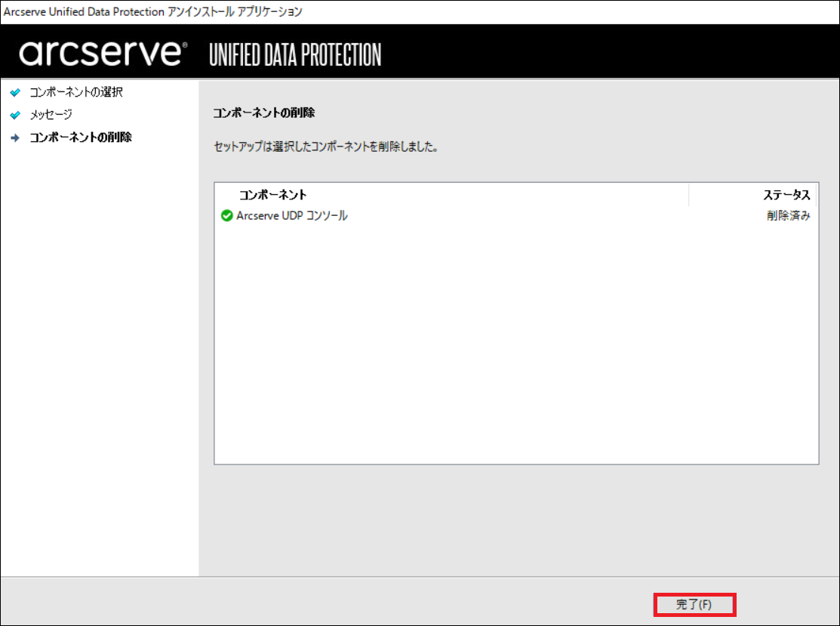This screenshot has height=626, width=840.
Task: Click the 削除済み status value
Action: pos(788,215)
